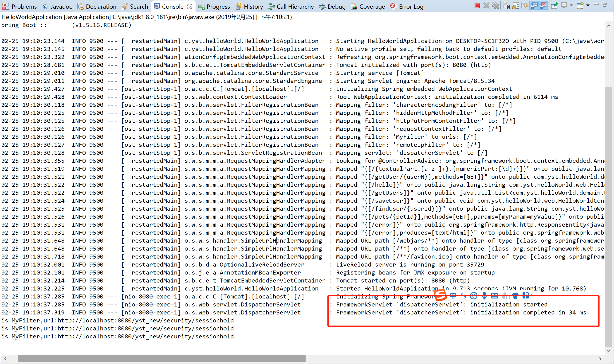Open the Sogou emoji smiley panel
Image resolution: width=614 pixels, height=364 pixels.
click(474, 296)
